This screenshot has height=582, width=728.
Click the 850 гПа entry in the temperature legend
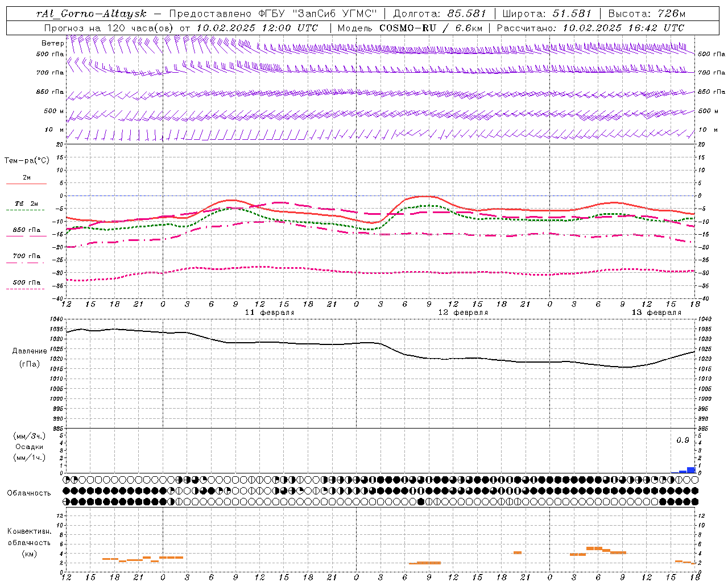tap(26, 230)
